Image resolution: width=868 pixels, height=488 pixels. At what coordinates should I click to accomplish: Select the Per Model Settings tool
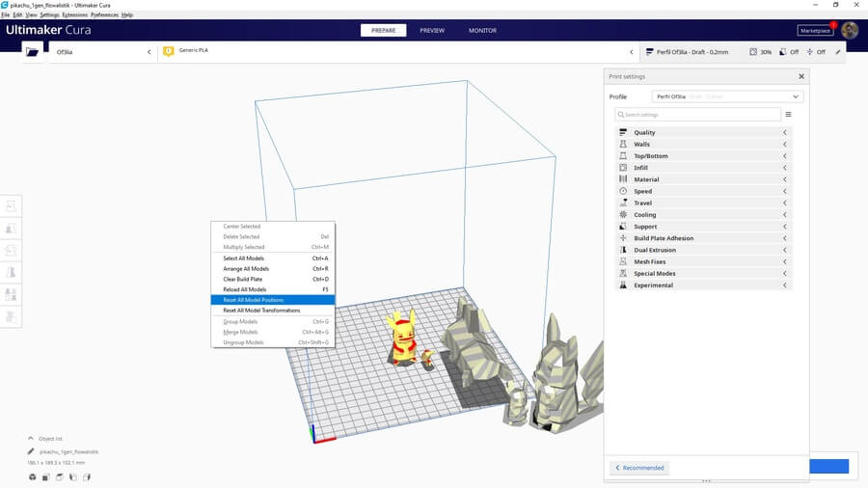tap(11, 294)
